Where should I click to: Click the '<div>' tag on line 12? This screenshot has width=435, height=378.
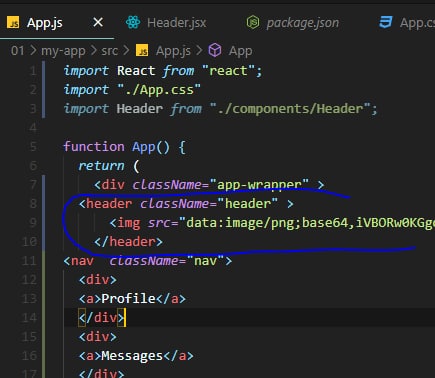[98, 280]
